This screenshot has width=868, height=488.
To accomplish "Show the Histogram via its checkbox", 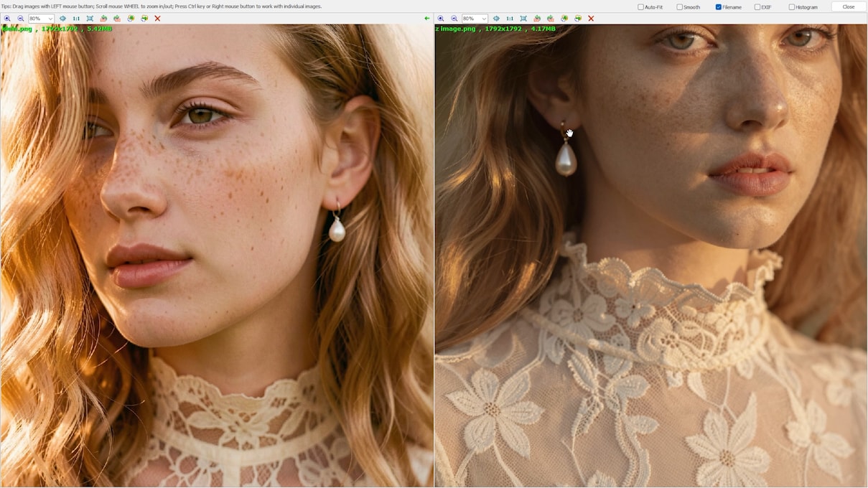I will tap(792, 7).
